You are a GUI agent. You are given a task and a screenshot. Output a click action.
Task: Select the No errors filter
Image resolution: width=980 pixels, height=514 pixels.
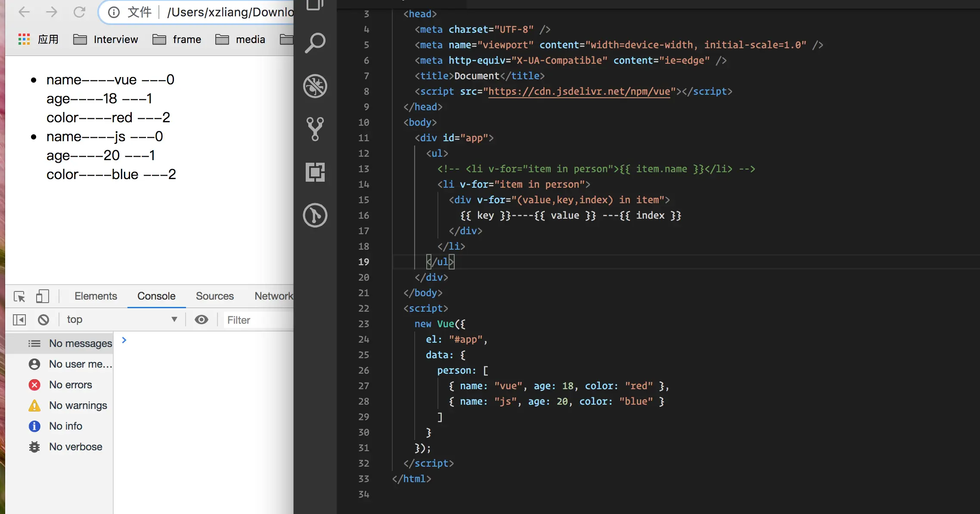pyautogui.click(x=70, y=385)
